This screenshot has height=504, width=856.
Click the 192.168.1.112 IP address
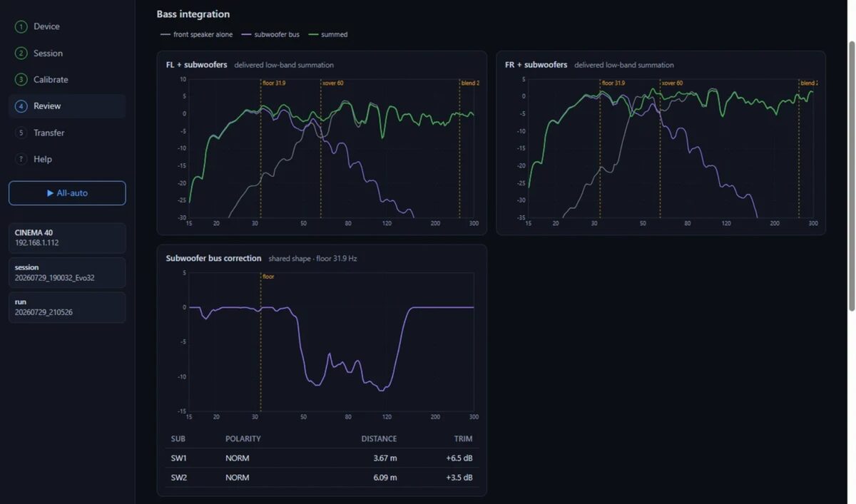point(36,243)
